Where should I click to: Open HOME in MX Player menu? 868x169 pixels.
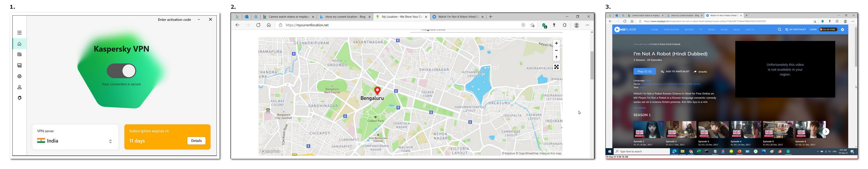654,29
